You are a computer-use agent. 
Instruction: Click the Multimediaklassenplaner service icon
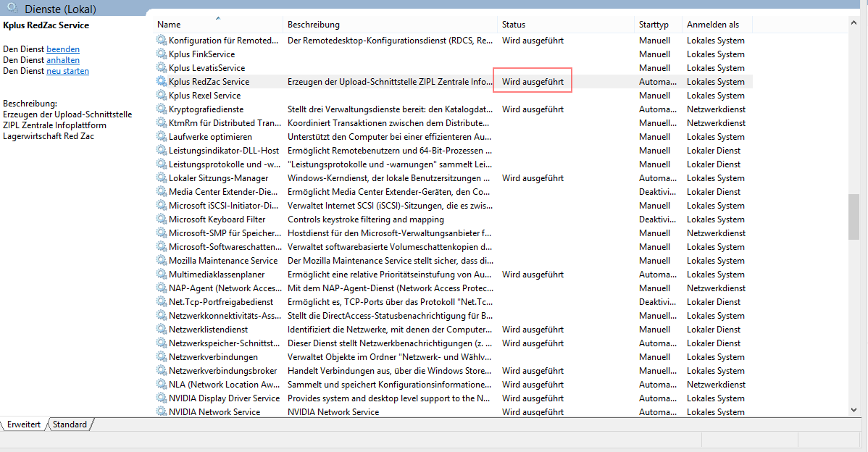tap(161, 275)
